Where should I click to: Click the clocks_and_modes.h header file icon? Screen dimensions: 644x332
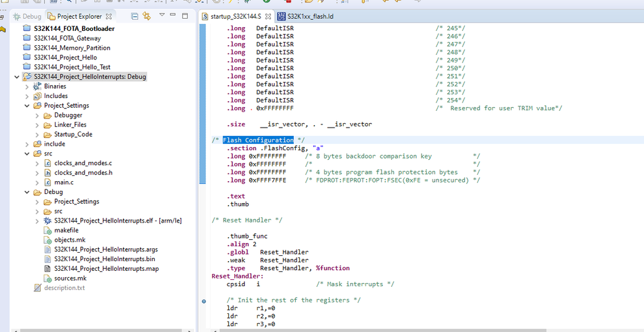(x=47, y=173)
